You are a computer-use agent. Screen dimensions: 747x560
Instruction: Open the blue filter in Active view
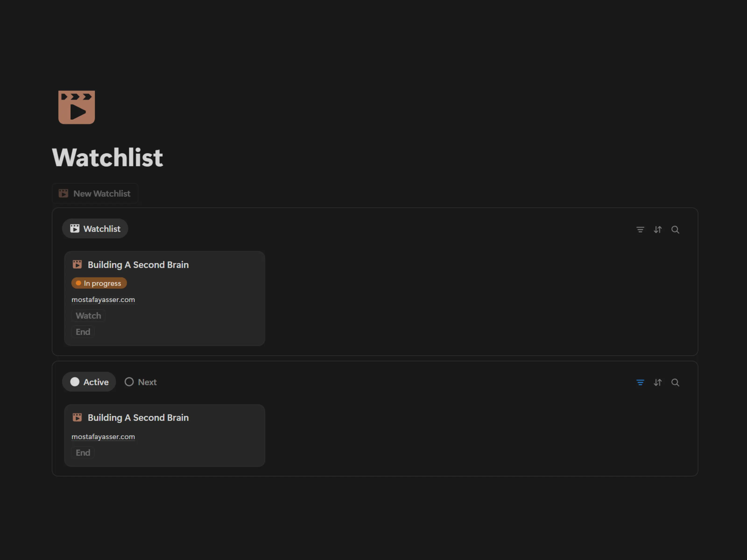pos(640,382)
